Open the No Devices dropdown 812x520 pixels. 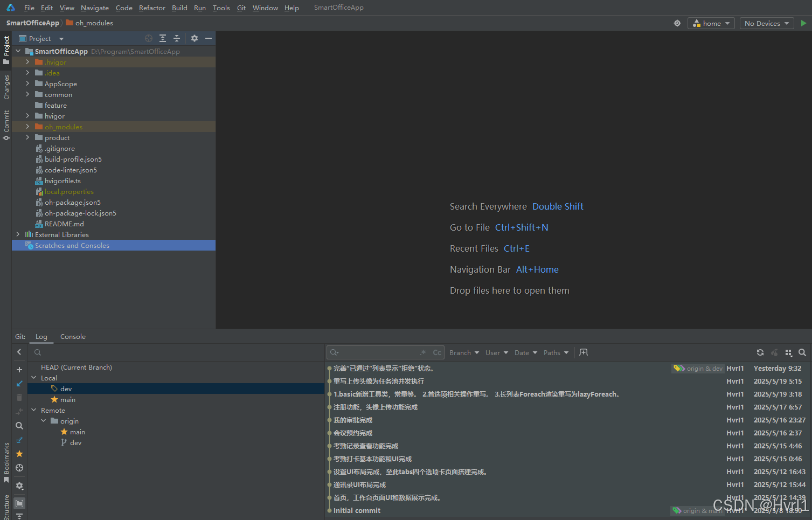click(x=767, y=23)
